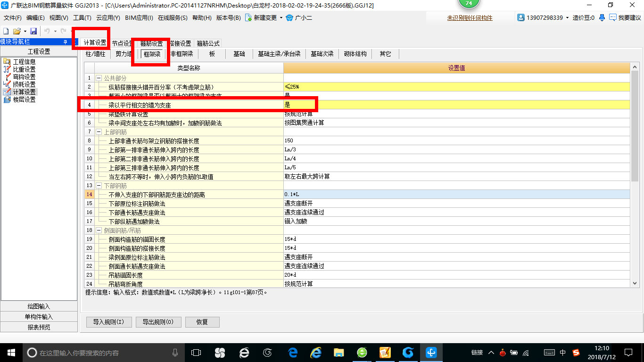Open the BIM应用(I) menu
This screenshot has width=644, height=362.
pos(139,18)
